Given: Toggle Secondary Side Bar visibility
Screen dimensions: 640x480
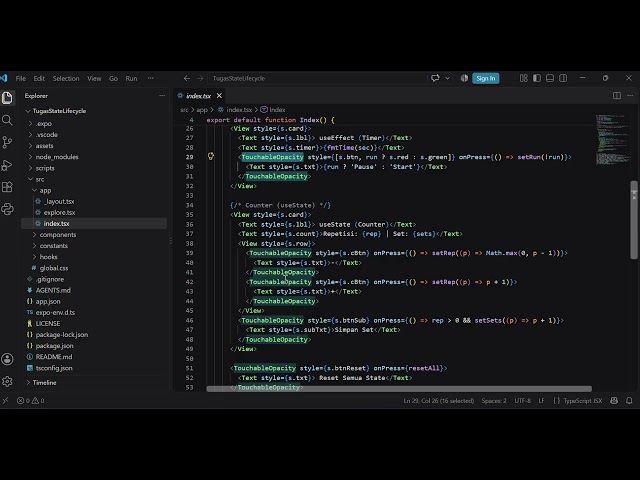Looking at the screenshot, I should click(x=563, y=78).
